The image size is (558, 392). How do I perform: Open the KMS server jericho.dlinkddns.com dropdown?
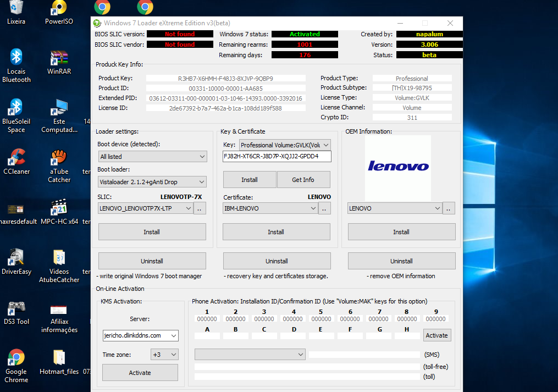coord(141,335)
